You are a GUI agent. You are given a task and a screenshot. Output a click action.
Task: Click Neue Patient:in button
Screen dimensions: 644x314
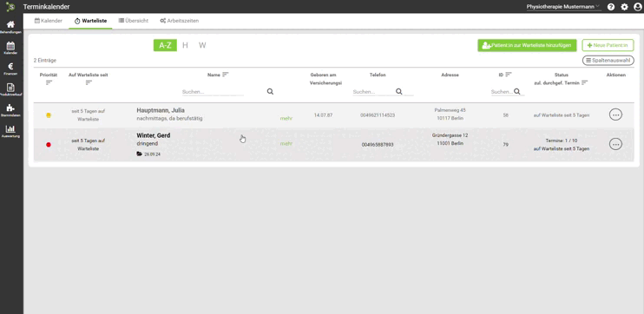coord(608,45)
